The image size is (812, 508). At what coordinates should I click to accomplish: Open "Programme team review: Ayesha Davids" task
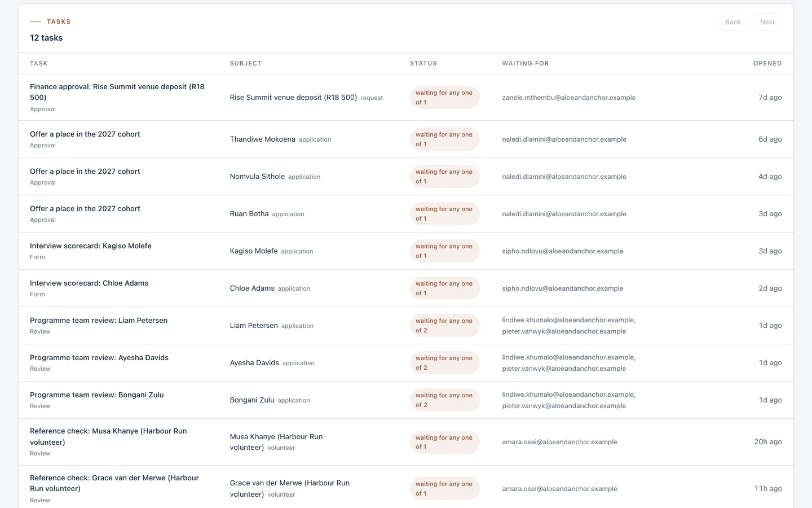click(x=99, y=358)
